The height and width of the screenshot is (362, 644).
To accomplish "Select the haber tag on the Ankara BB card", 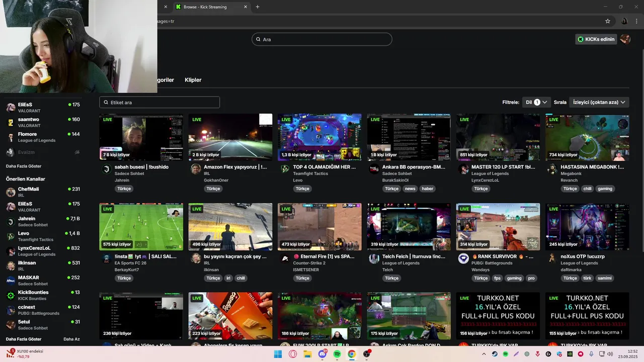I will [x=428, y=189].
